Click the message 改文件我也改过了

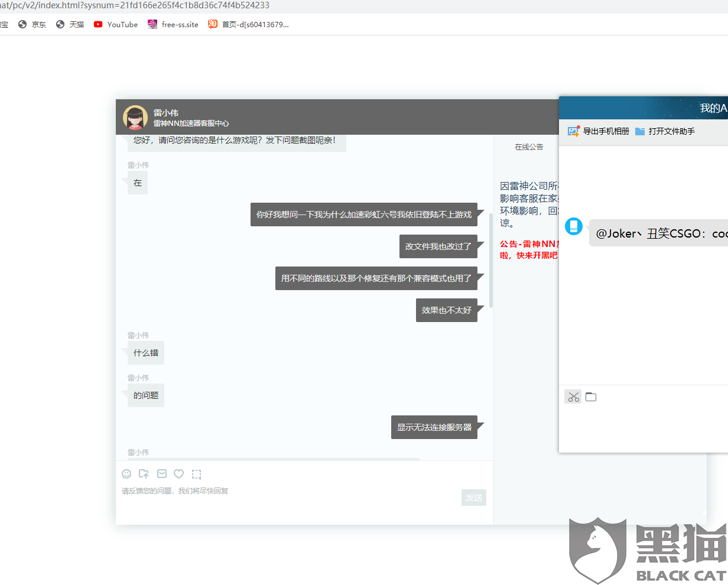(x=438, y=246)
